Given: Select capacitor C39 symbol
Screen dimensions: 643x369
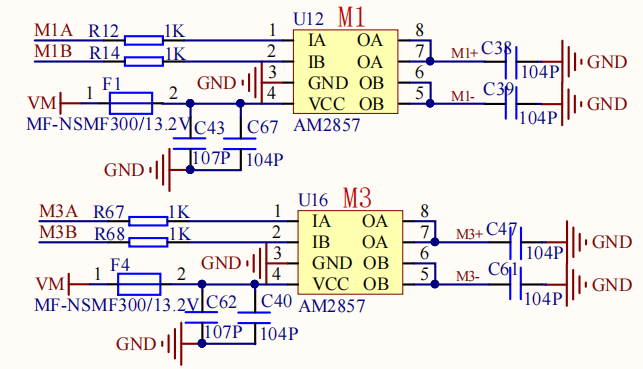Looking at the screenshot, I should tap(511, 104).
